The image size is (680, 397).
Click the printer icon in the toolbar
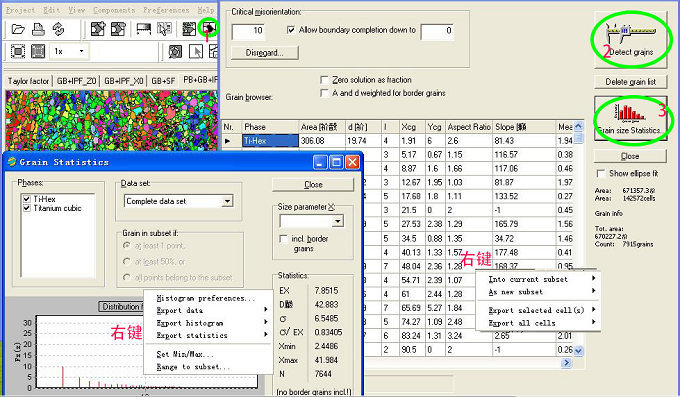[38, 29]
